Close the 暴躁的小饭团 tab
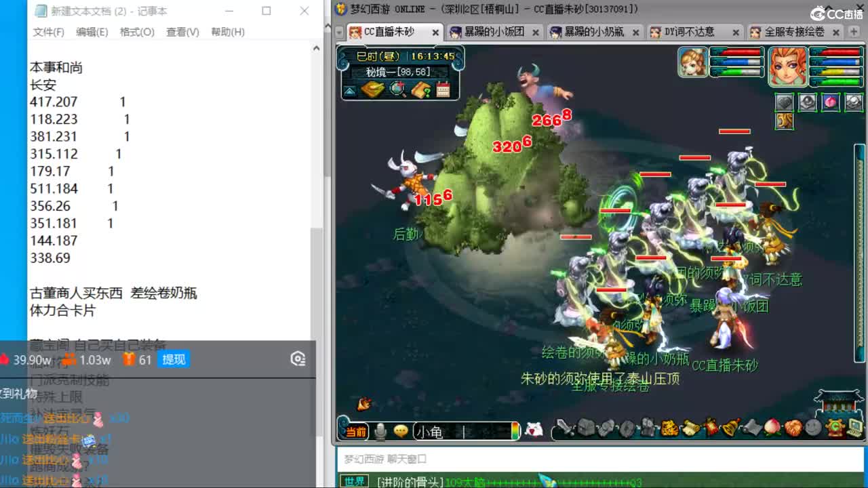Viewport: 868px width, 488px height. [536, 32]
